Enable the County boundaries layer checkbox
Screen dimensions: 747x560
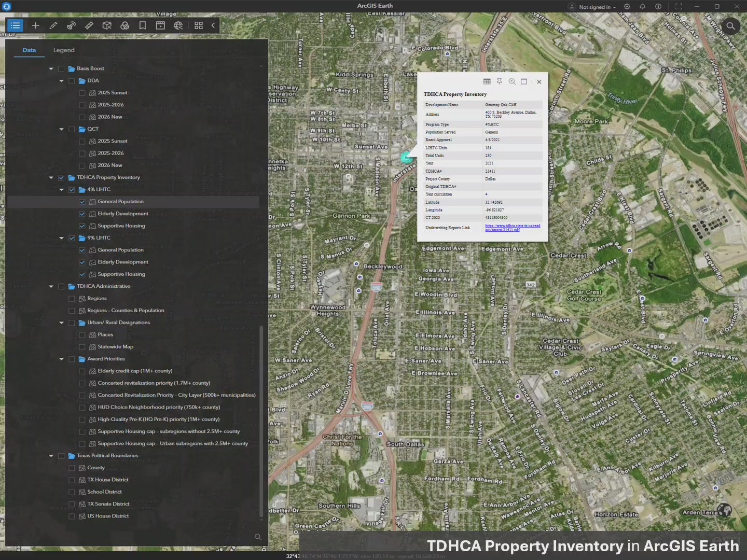pos(72,468)
